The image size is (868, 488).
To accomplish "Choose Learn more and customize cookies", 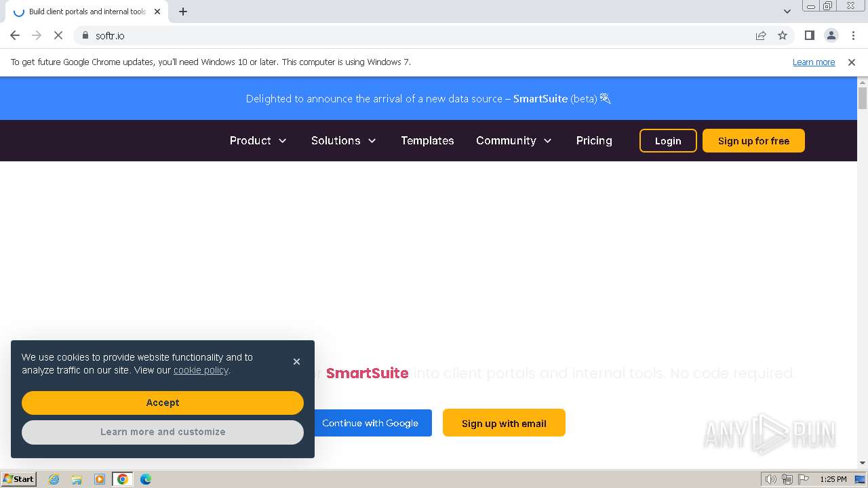I will 163,432.
